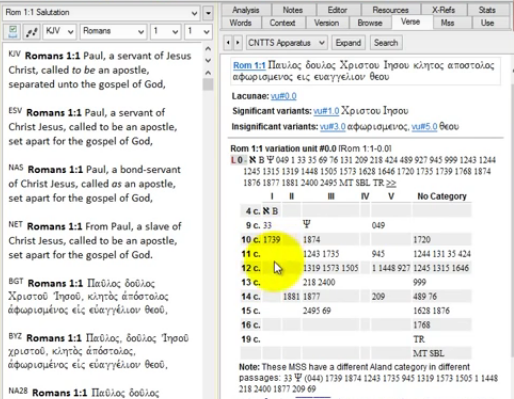514x399 pixels.
Task: Click the BYZ Romans 1:1 Greek text
Action: (99, 352)
